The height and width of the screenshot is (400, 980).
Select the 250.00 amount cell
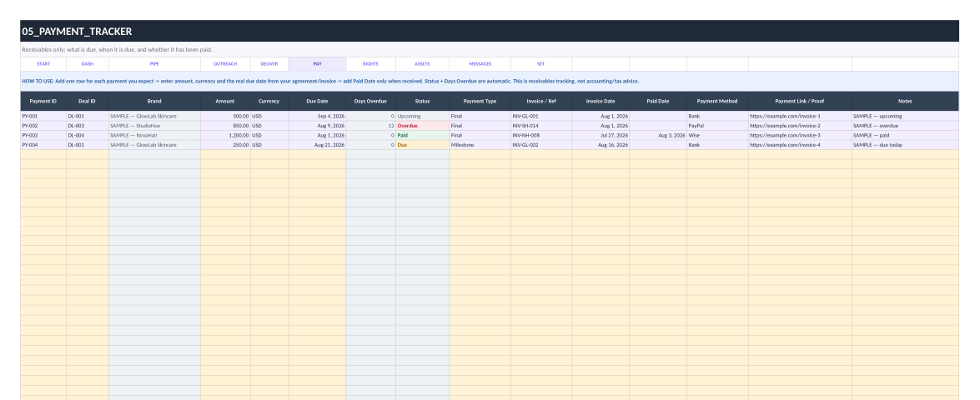[225, 145]
